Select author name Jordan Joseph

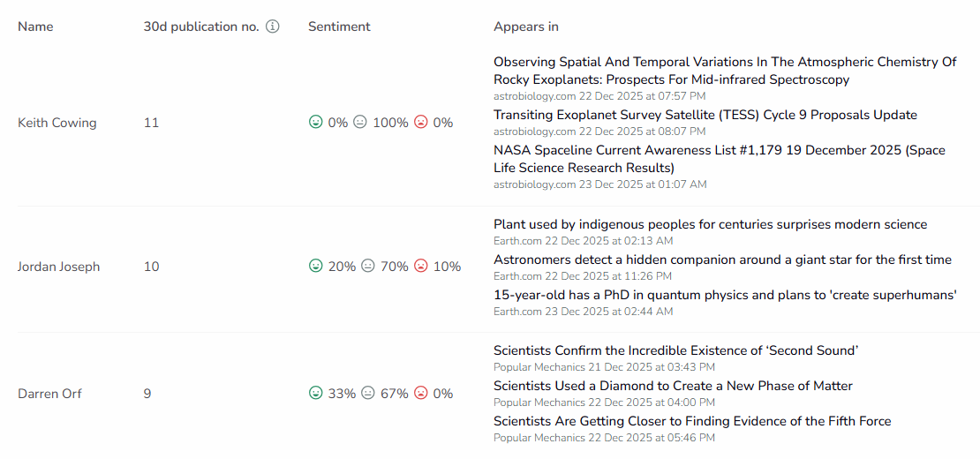click(58, 266)
